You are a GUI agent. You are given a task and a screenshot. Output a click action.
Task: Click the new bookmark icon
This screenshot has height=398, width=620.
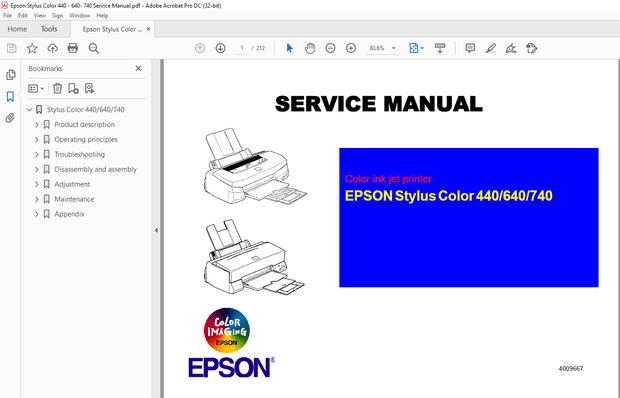73,89
